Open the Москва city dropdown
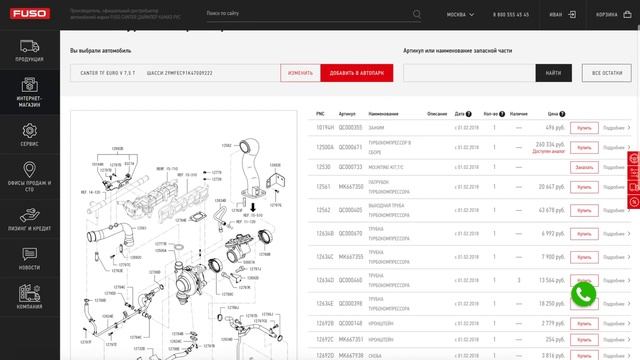This screenshot has height=360, width=640. coord(460,14)
